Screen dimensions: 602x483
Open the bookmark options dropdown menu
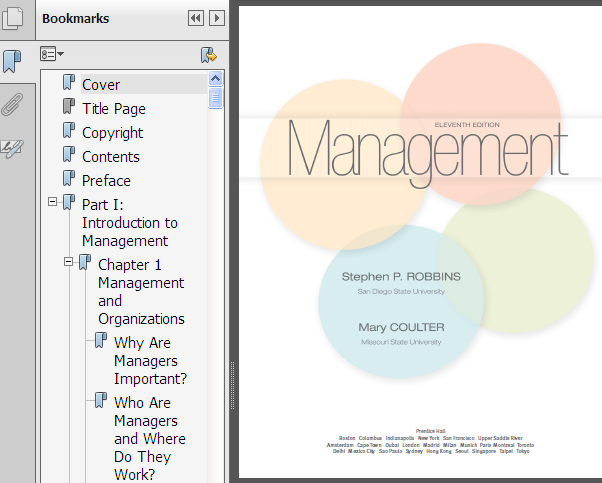[x=52, y=54]
